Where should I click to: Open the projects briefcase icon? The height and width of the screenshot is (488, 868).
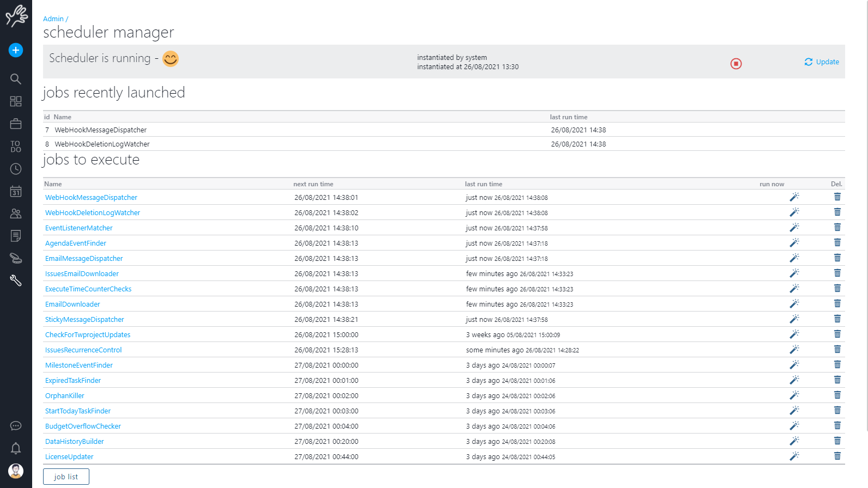click(x=16, y=124)
